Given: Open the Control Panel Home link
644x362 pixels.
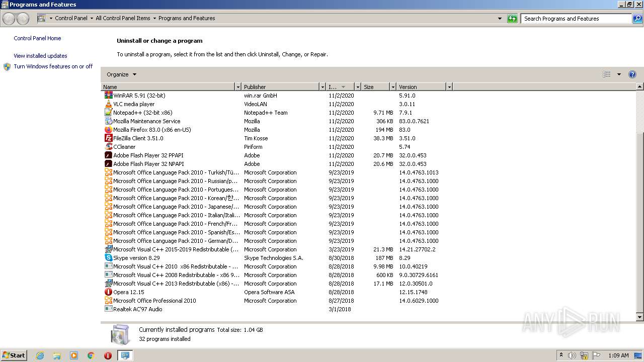Looking at the screenshot, I should click(x=37, y=38).
